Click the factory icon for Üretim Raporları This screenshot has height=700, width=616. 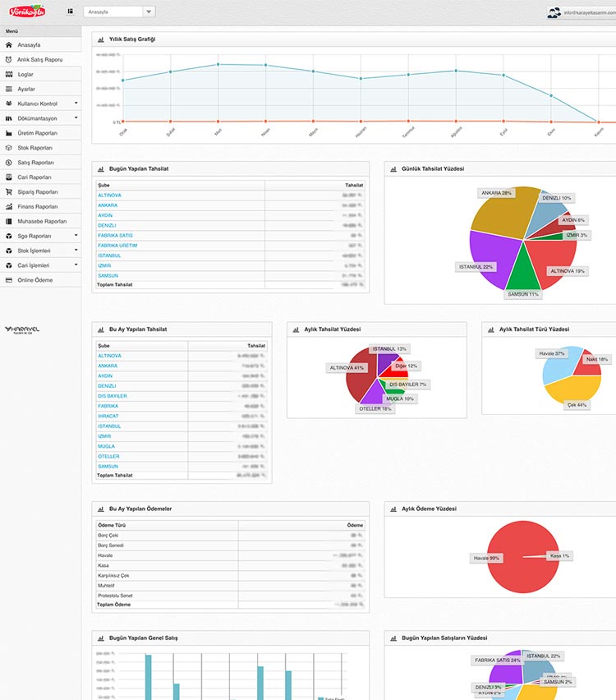click(9, 133)
